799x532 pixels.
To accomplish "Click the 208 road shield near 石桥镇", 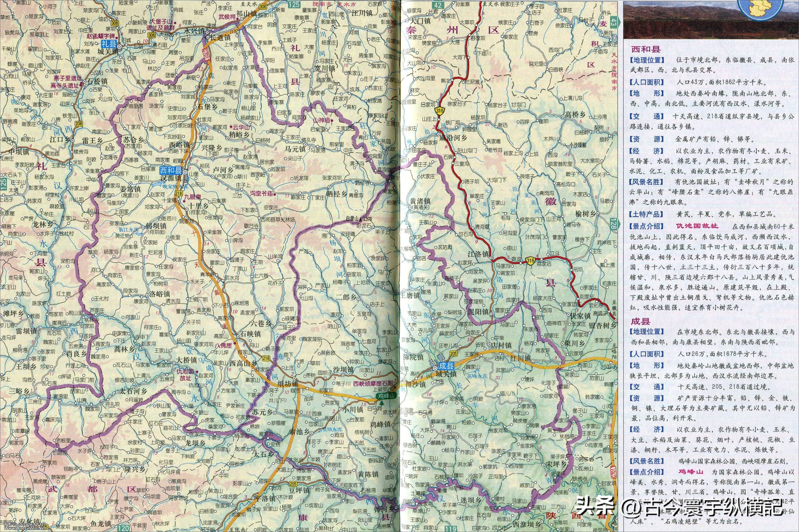I will coord(79,123).
